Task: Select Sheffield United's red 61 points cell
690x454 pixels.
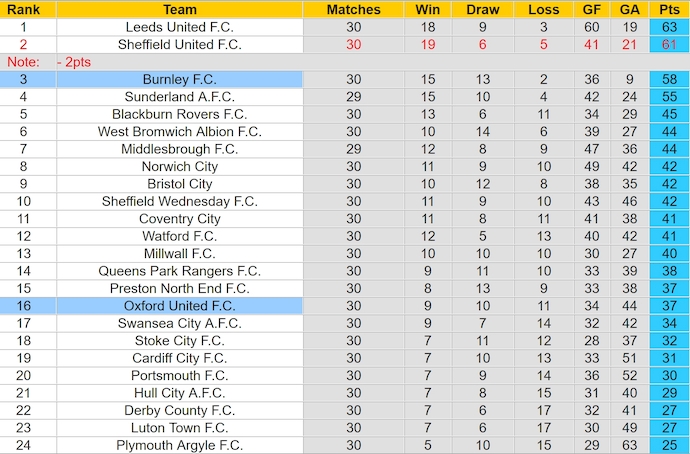Action: pyautogui.click(x=669, y=44)
